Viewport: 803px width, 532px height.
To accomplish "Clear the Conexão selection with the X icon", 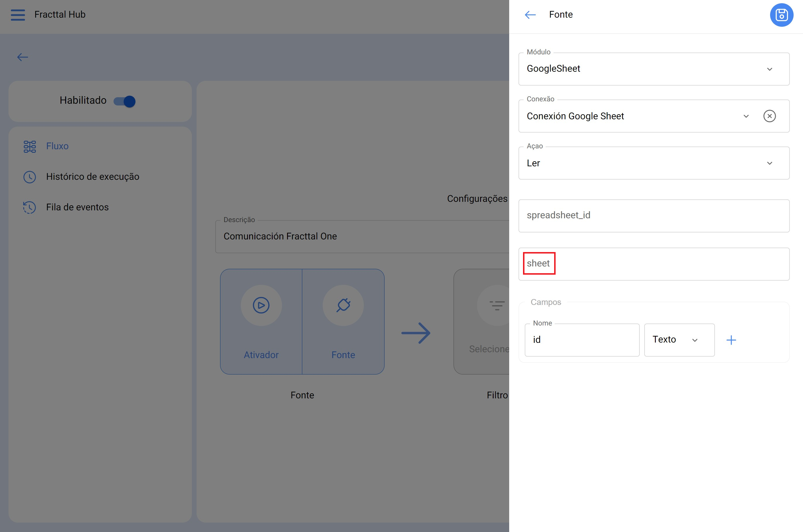I will 769,116.
